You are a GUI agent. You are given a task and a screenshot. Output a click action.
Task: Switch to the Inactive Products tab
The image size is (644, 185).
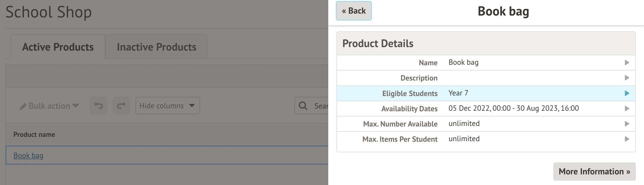pyautogui.click(x=157, y=47)
